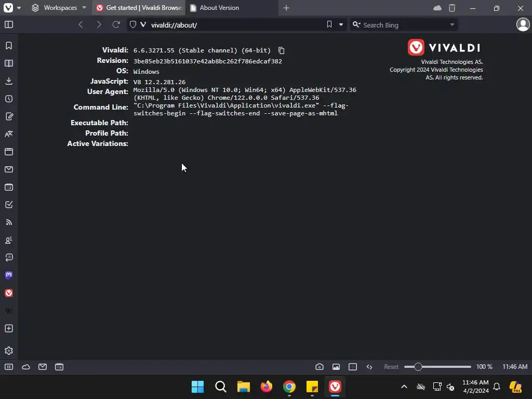Open the Windows notifications bell

[497, 387]
